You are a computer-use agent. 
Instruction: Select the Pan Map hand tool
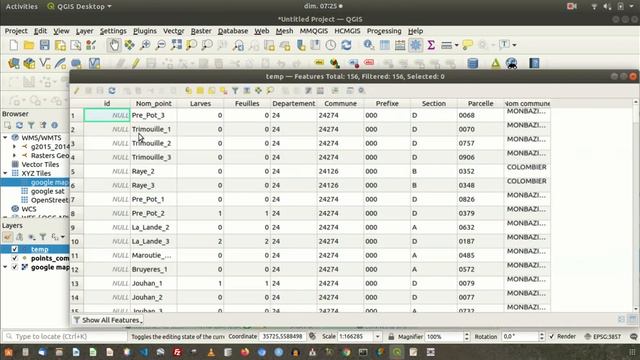(114, 45)
